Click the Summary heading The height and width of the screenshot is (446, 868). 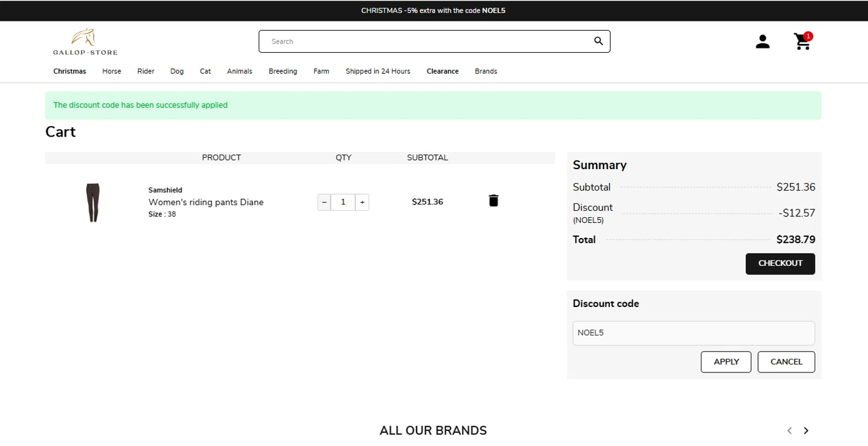(x=599, y=165)
